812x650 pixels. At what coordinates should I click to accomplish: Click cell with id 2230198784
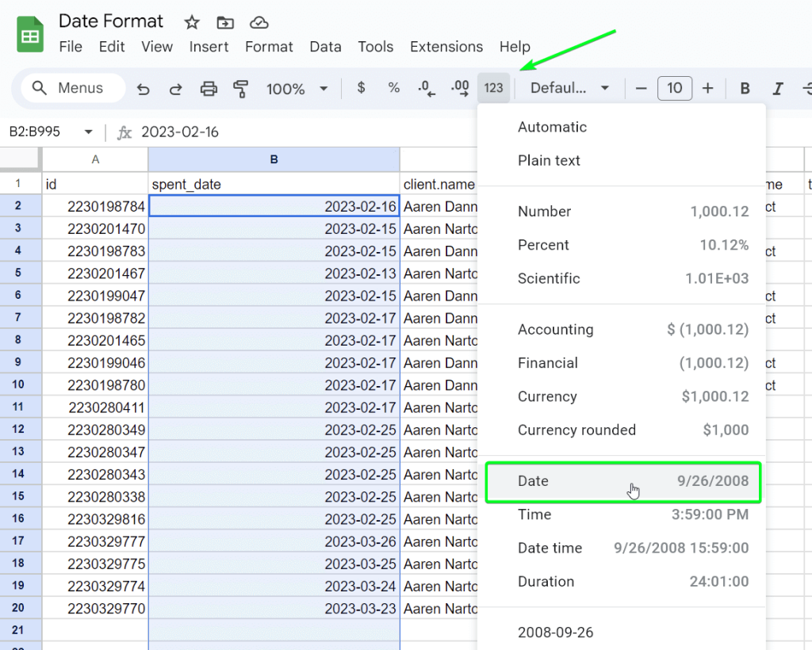coord(95,206)
